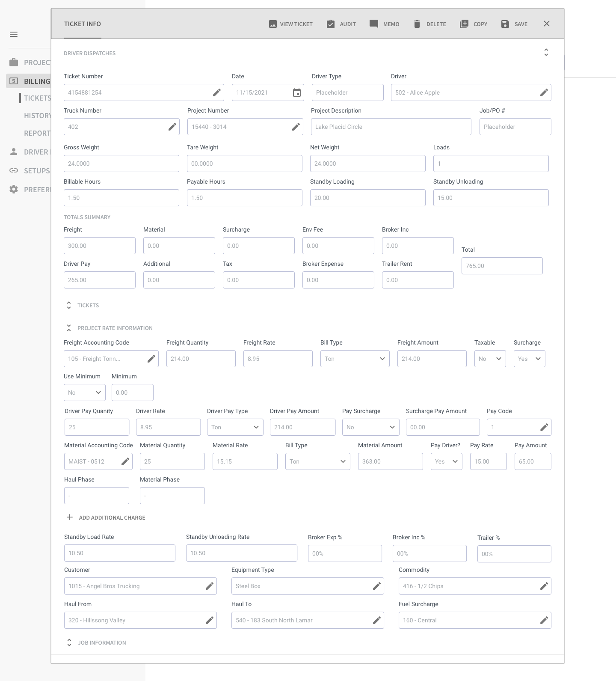
Task: Click the Memo comment icon
Action: pos(374,24)
